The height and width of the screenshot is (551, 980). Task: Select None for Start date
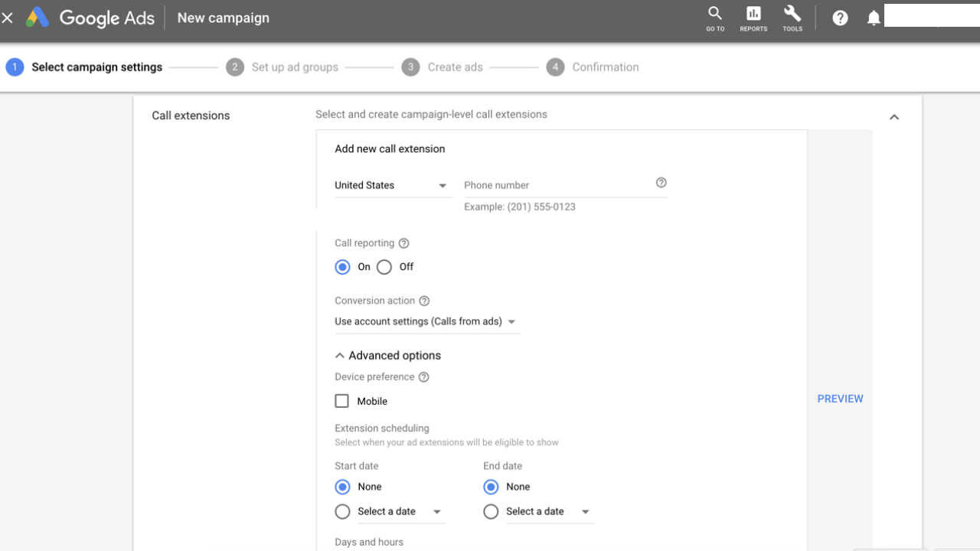(x=342, y=487)
